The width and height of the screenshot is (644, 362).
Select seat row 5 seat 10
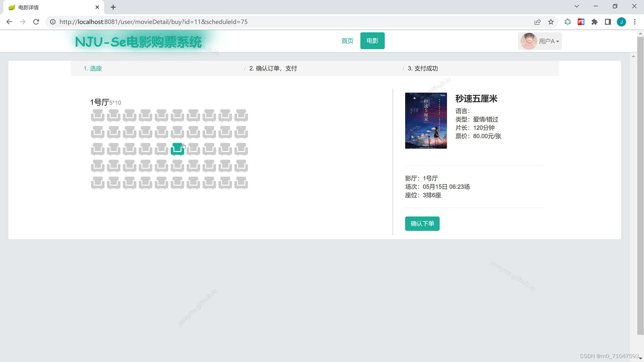(241, 183)
